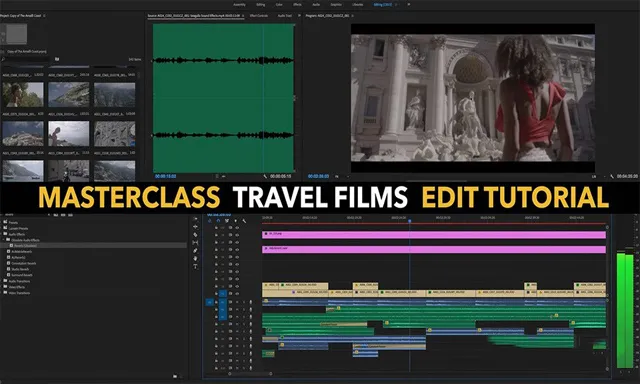
Task: Select the Type tool
Action: pyautogui.click(x=195, y=266)
